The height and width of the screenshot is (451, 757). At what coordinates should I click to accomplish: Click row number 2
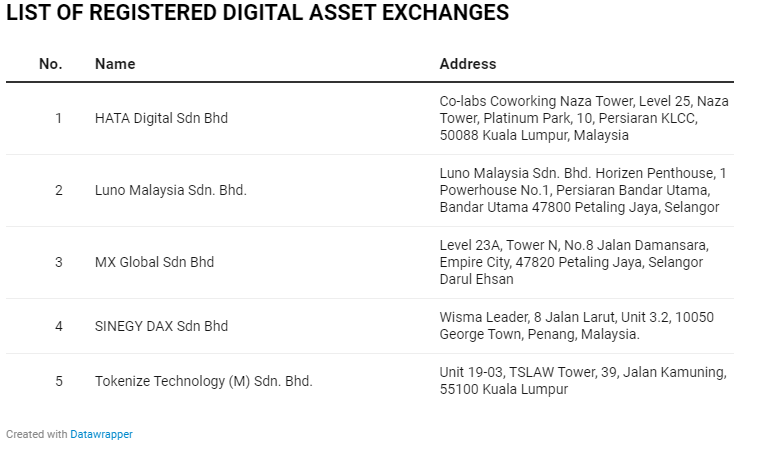click(58, 190)
